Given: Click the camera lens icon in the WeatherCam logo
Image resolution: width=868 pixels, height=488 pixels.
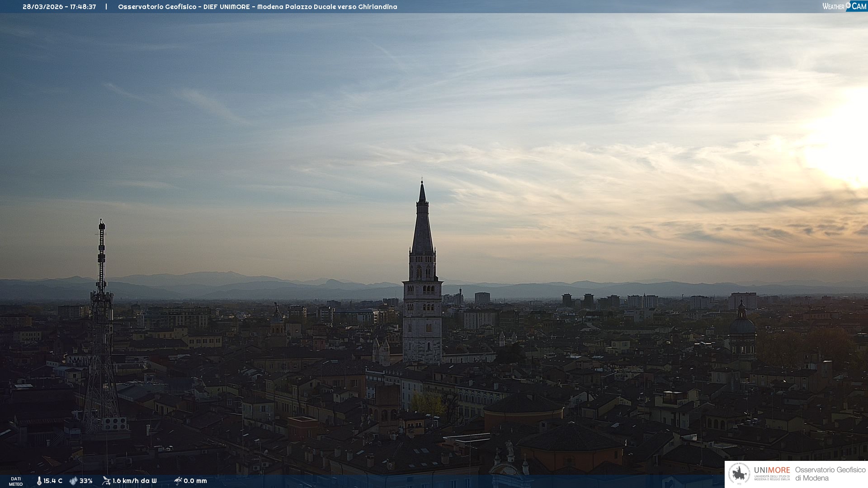Looking at the screenshot, I should pyautogui.click(x=848, y=5).
